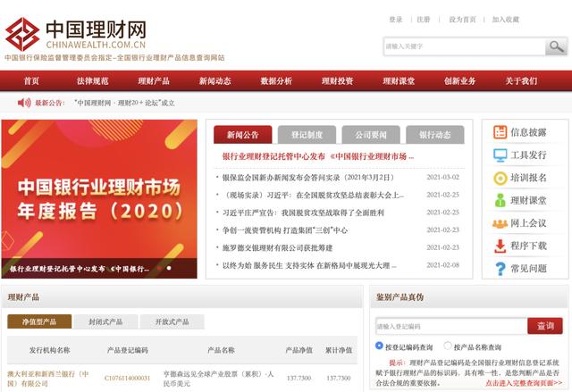
Task: Click issuer 澳大利亚和新西兰银行(中国)有限公司
Action: (x=48, y=379)
